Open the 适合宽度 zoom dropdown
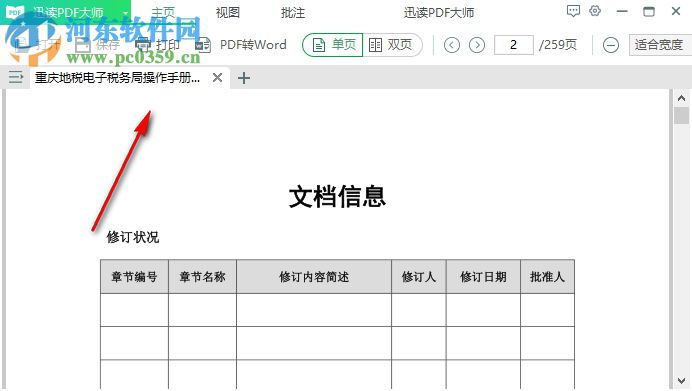The image size is (692, 391). (660, 45)
